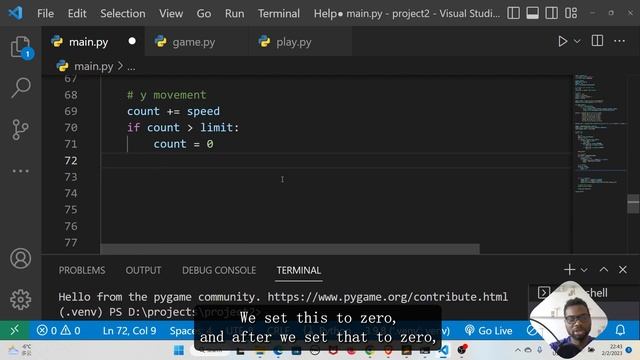Close the terminal panel
Image resolution: width=640 pixels, height=360 pixels.
[622, 270]
